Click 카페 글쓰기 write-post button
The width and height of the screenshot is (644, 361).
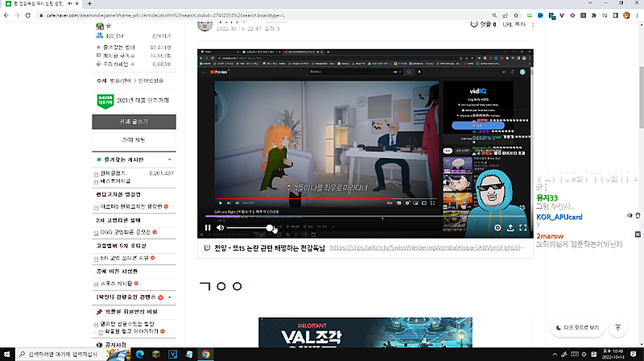point(134,122)
